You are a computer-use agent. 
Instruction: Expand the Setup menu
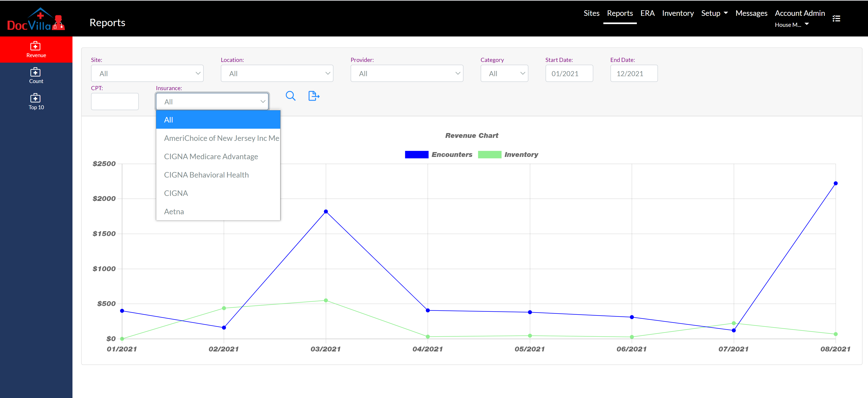714,13
